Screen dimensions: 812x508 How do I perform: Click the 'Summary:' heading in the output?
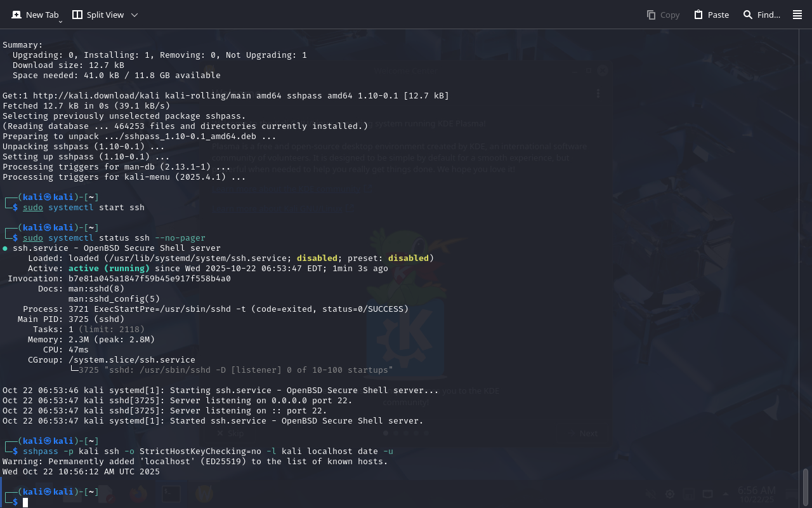pyautogui.click(x=23, y=45)
